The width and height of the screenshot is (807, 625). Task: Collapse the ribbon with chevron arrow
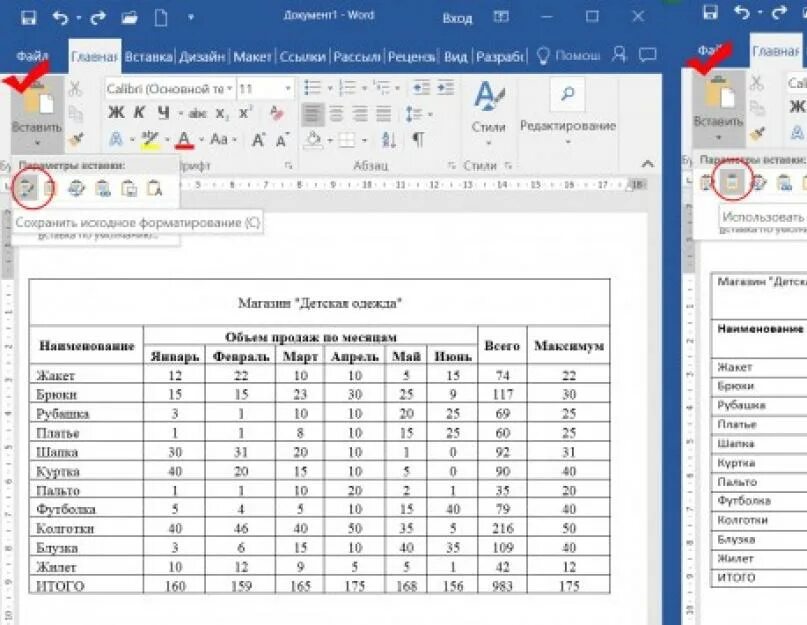pyautogui.click(x=647, y=164)
